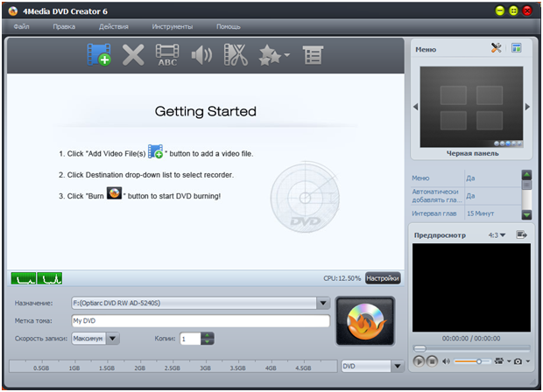This screenshot has width=543, height=392.
Task: Click the preview view mode icon
Action: click(x=499, y=361)
